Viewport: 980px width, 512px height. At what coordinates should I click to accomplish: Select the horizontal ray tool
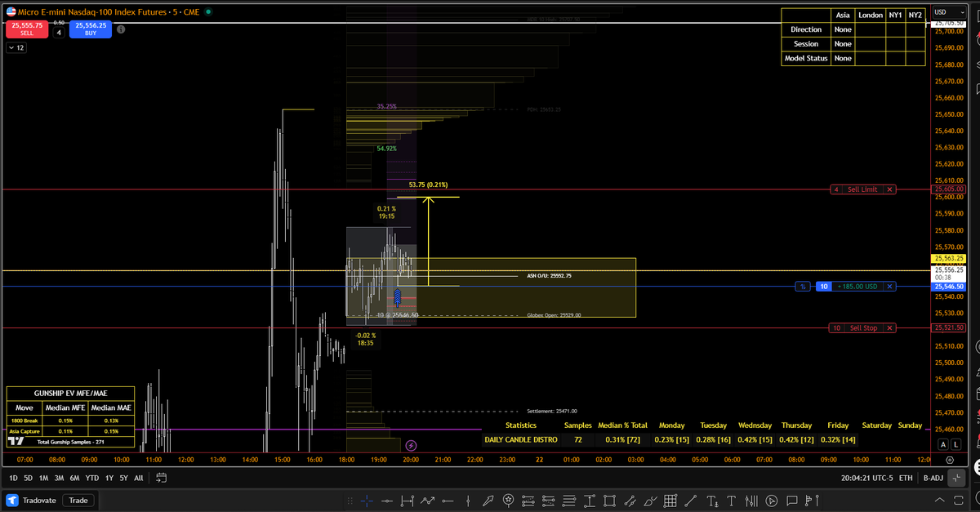pyautogui.click(x=448, y=501)
